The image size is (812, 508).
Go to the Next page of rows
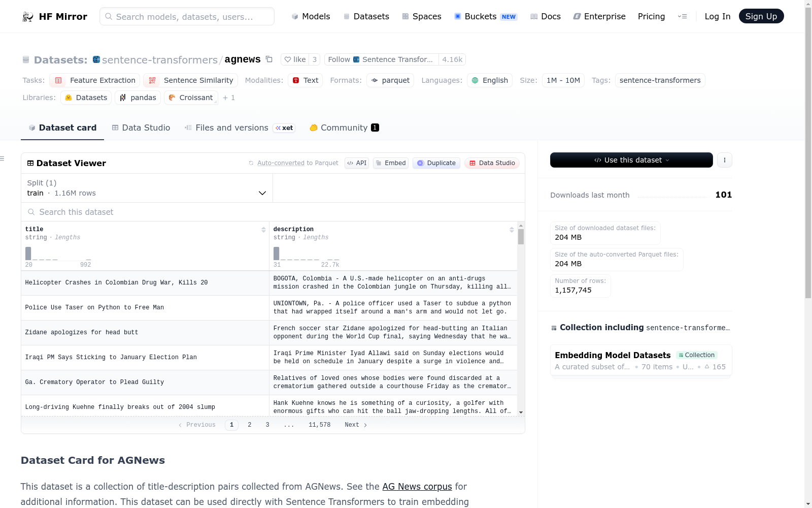[356, 425]
